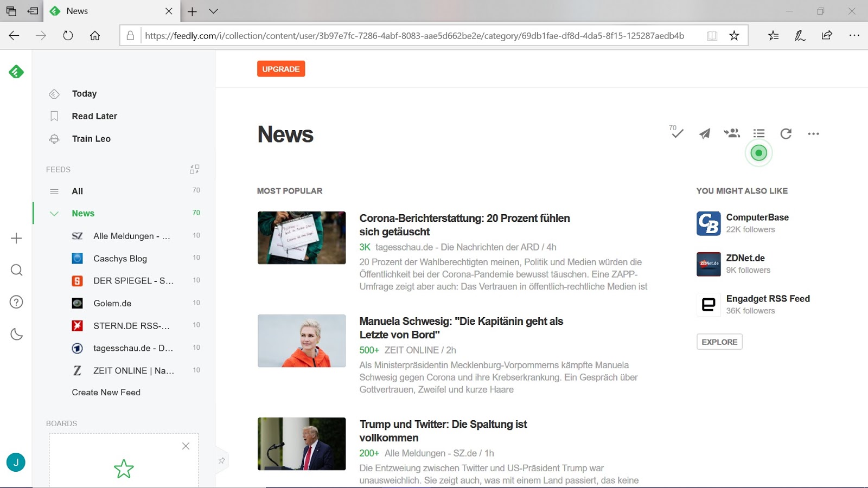Open ZDNet.de suggested feed
Viewport: 868px width, 488px height.
745,258
